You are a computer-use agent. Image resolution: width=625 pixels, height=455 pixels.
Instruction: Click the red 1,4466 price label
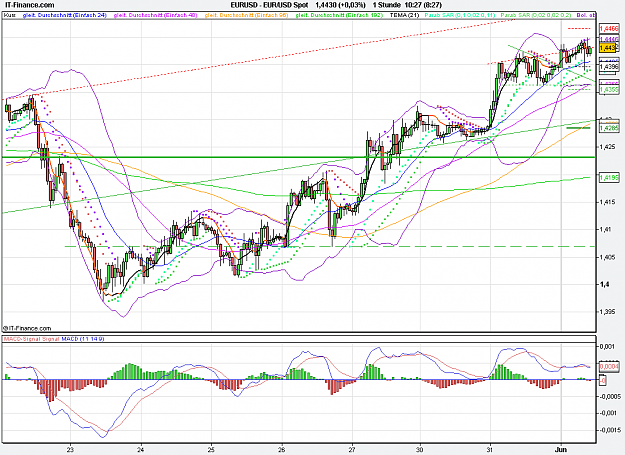coord(609,28)
